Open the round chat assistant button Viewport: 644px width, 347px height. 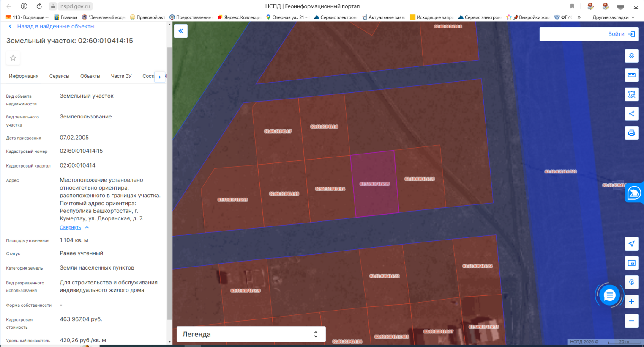coord(609,295)
